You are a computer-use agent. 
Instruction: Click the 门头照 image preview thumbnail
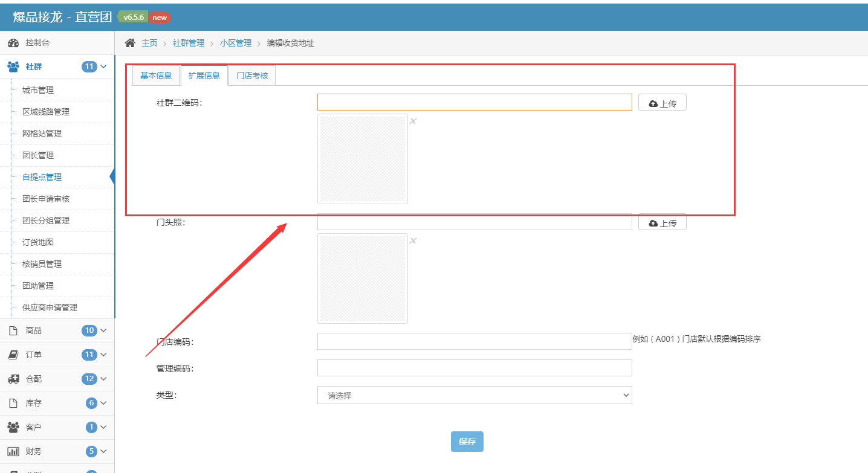(x=363, y=278)
